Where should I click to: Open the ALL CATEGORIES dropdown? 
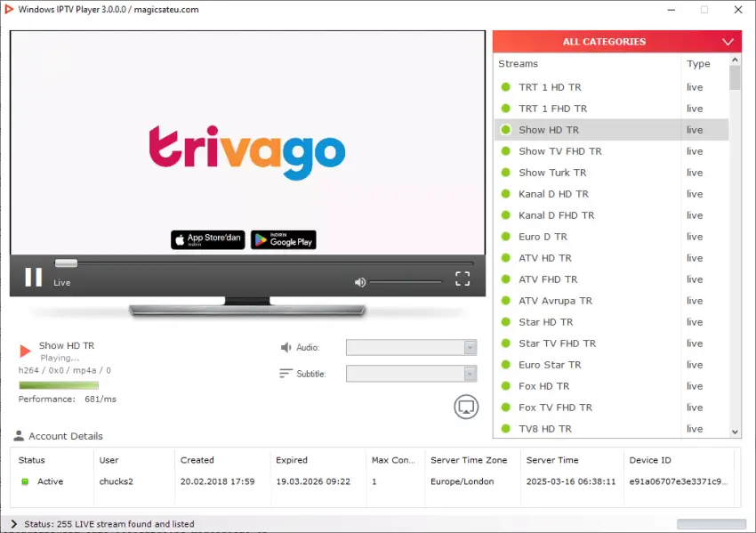(x=617, y=42)
